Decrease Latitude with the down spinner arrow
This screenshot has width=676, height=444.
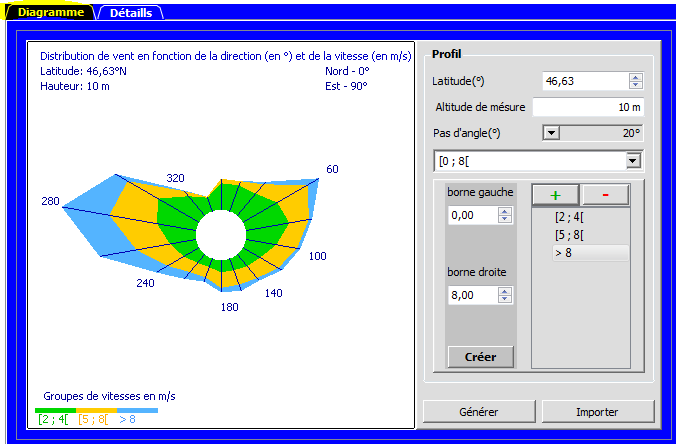pyautogui.click(x=636, y=84)
